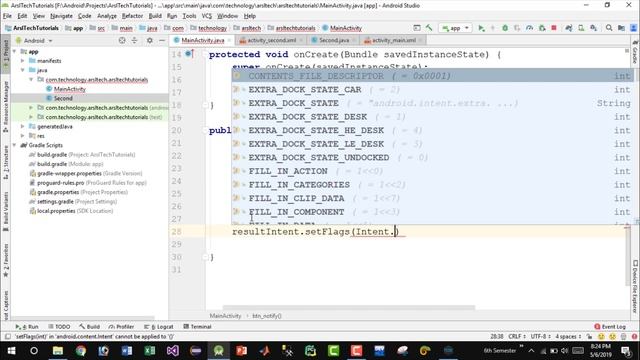Expand the generatedJava folder
Viewport: 640px width, 360px height.
tap(23, 127)
